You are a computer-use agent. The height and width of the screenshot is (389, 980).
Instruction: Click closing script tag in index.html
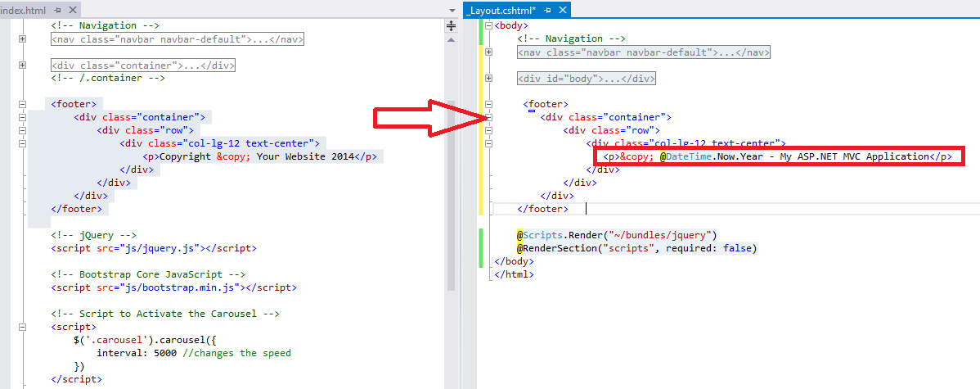click(76, 379)
